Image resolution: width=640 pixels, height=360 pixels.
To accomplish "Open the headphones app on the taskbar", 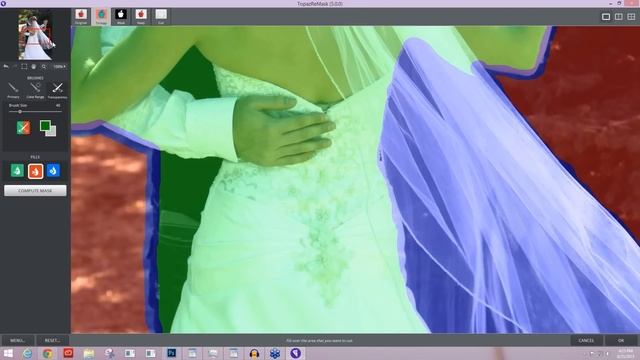I will click(254, 353).
